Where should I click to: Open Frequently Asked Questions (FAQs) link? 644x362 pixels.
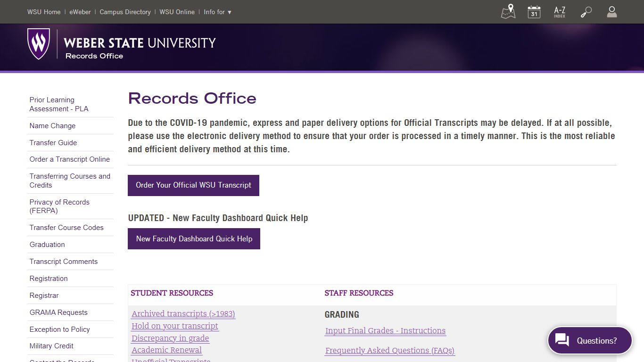(390, 350)
